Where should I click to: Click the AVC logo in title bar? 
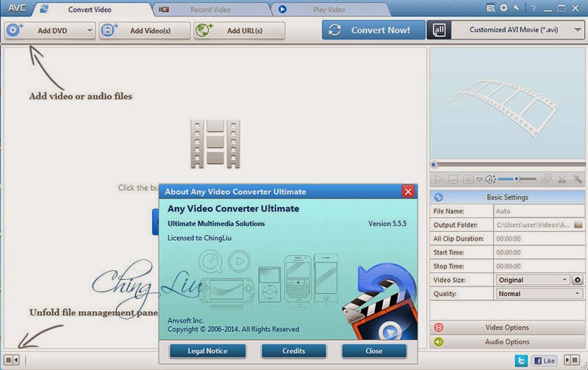(x=17, y=8)
